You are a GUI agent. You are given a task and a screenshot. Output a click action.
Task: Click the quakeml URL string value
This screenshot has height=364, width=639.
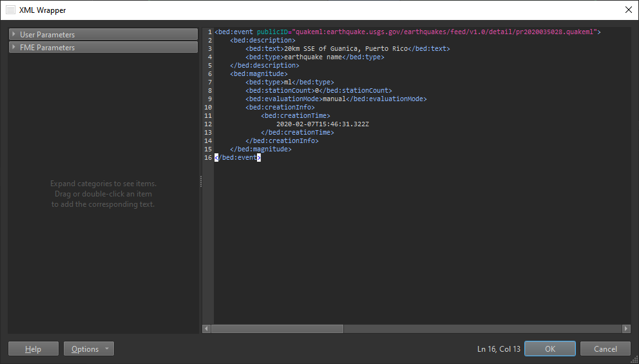click(444, 32)
